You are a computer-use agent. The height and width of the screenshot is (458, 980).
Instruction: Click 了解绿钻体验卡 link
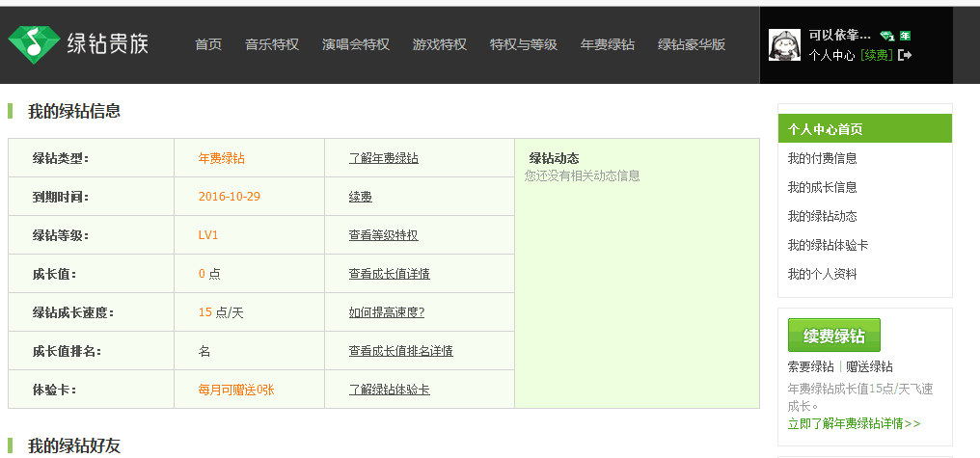pos(390,390)
